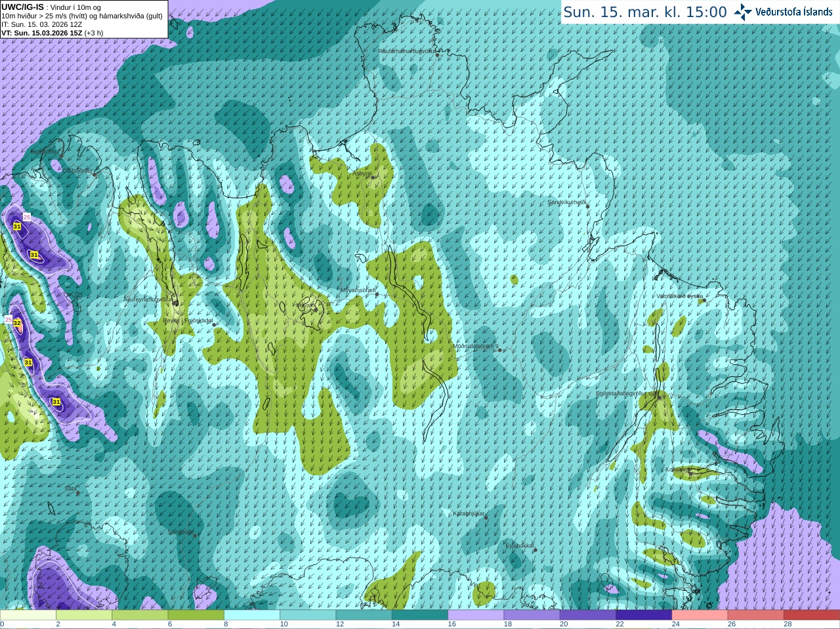Click the 'Sun. 15. mar. kl. 15:00' timestamp
The width and height of the screenshot is (840, 629).
[x=645, y=12]
